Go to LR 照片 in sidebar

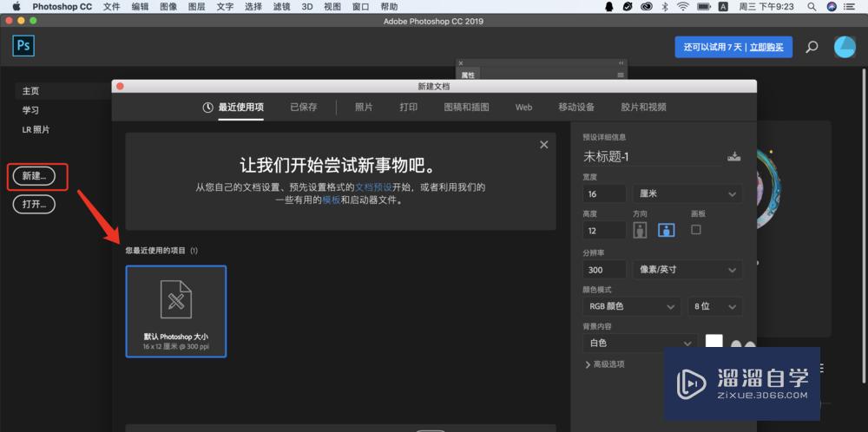point(36,129)
